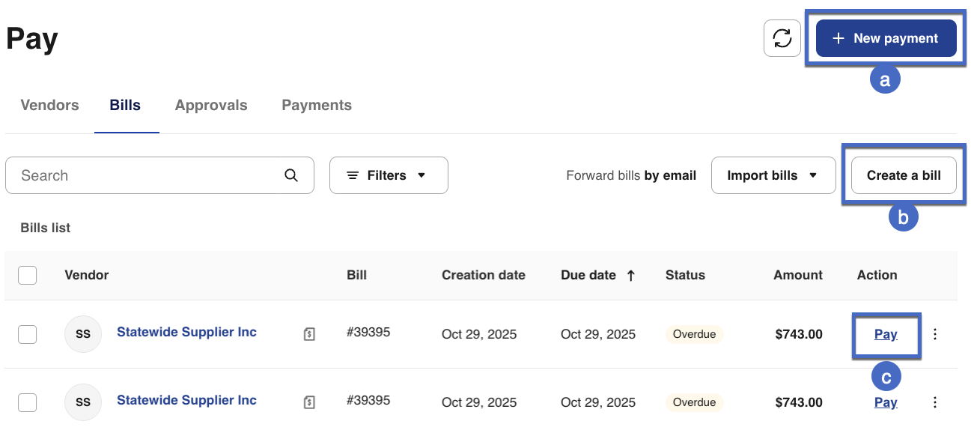Click bill document icon in first row
Screen dimensions: 980x427
[x=309, y=334]
